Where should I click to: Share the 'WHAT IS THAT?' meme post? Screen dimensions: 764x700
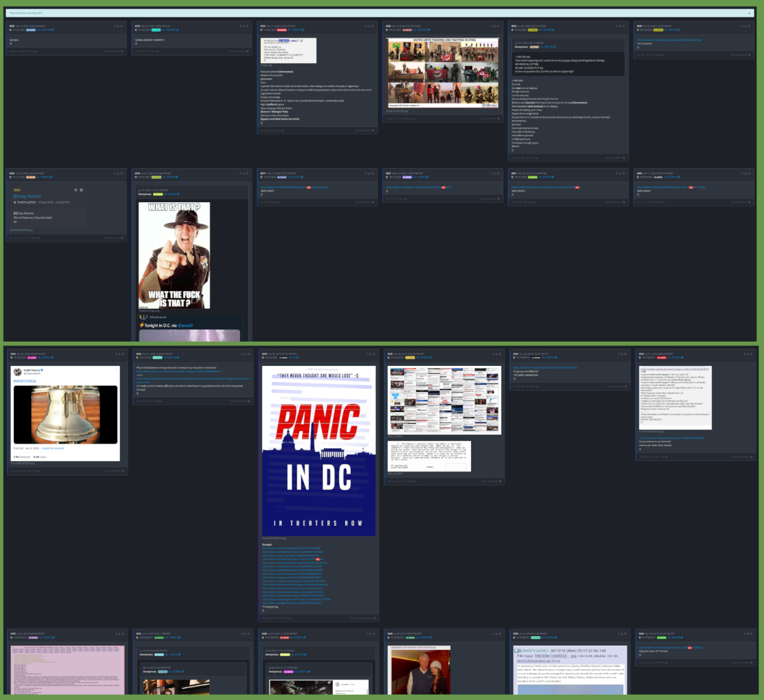pos(241,173)
